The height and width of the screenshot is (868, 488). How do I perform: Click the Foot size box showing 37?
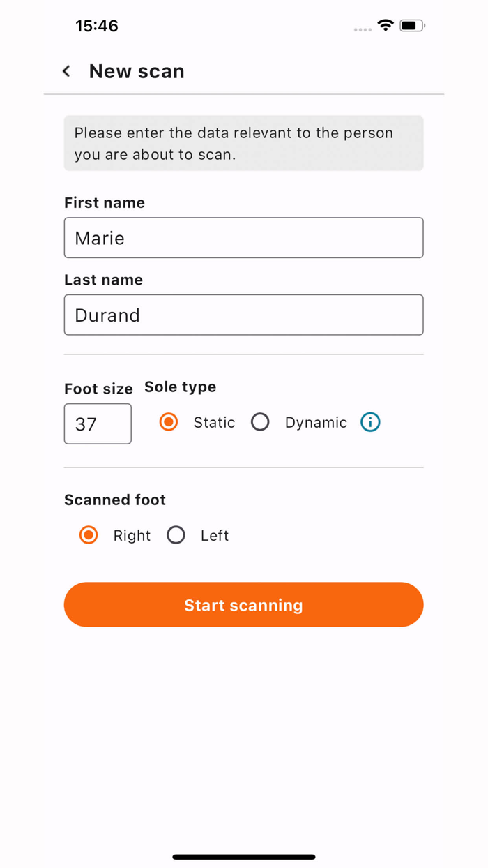tap(98, 424)
